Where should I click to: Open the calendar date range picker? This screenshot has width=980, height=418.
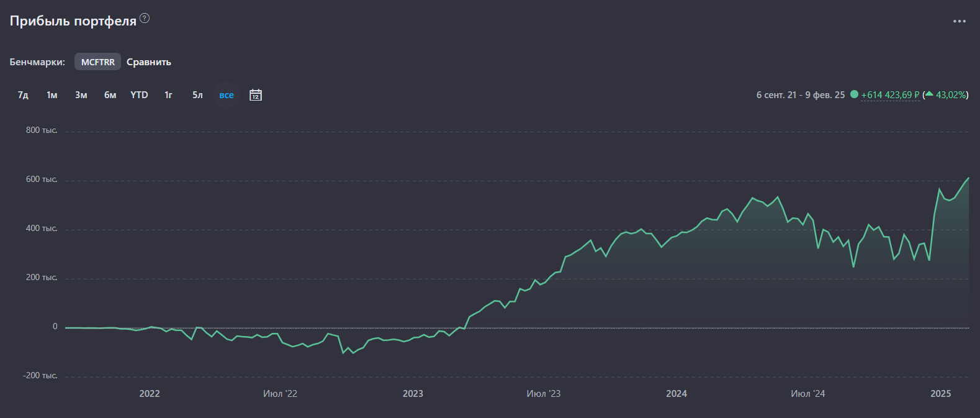click(256, 95)
